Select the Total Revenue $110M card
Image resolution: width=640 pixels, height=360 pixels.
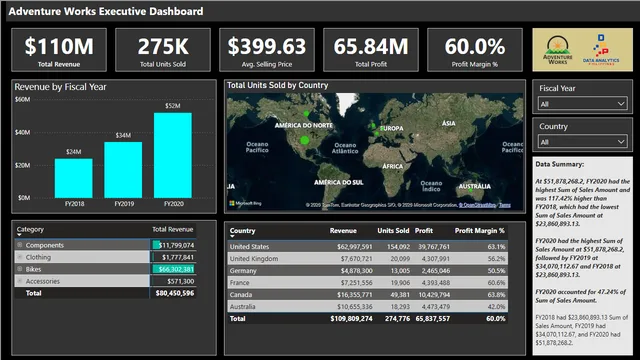(59, 50)
